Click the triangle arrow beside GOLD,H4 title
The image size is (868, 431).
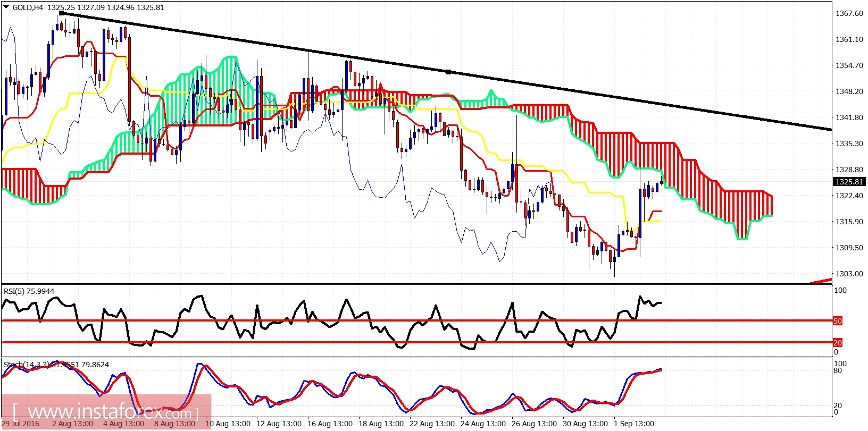coord(6,7)
